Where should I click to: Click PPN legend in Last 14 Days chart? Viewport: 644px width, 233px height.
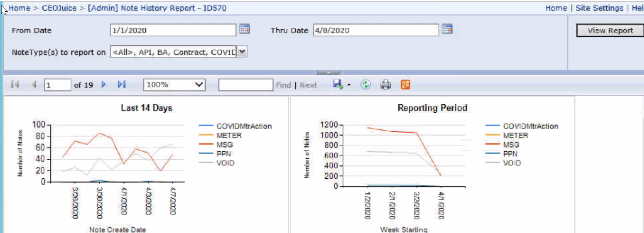point(223,154)
